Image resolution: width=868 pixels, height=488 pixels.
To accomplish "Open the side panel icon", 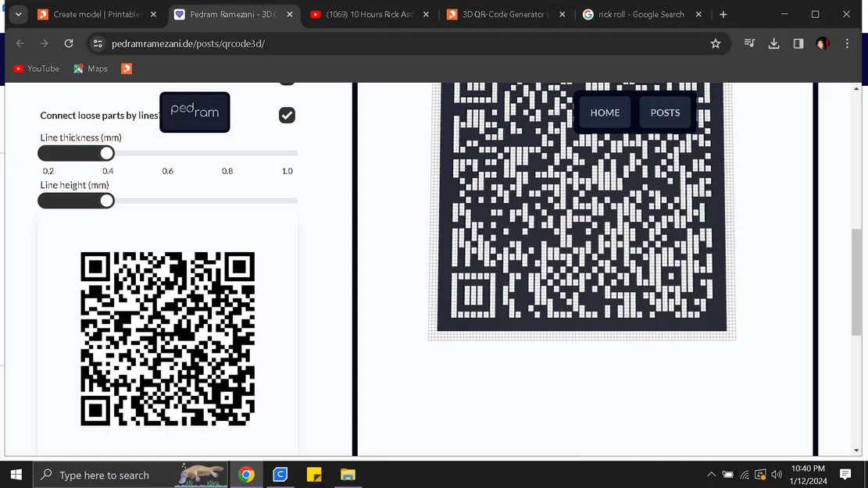I will (798, 44).
